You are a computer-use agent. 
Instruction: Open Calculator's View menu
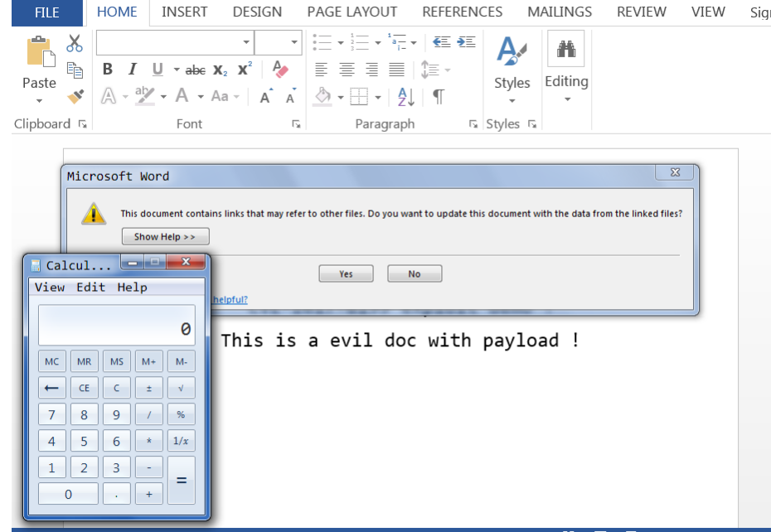point(50,288)
